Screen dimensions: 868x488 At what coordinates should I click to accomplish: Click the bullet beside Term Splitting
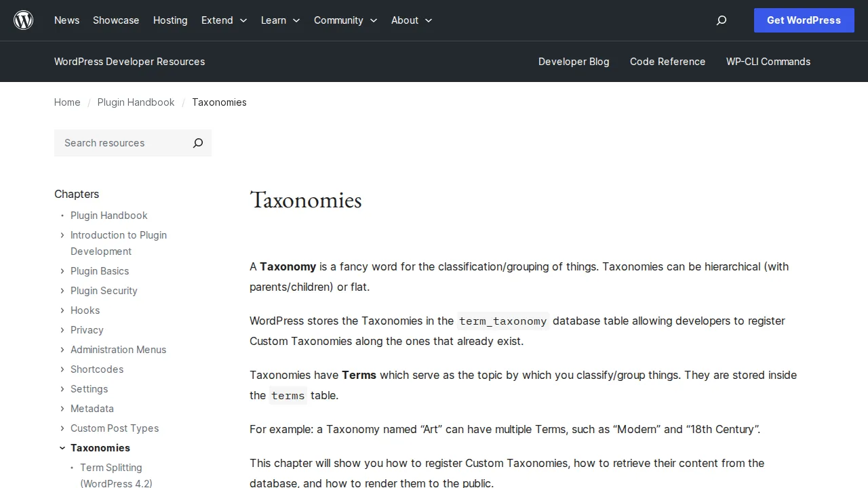(x=71, y=468)
